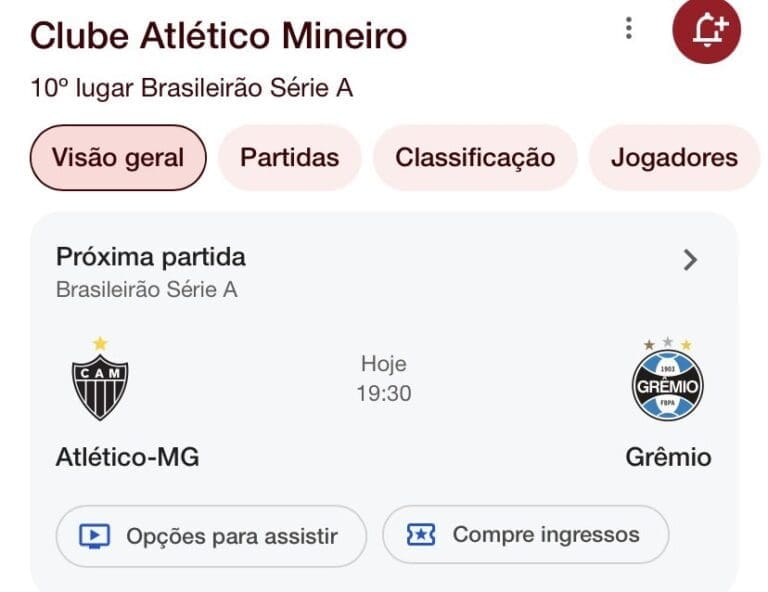Switch to the Partidas tab
Viewport: 768px width, 592px height.
290,158
